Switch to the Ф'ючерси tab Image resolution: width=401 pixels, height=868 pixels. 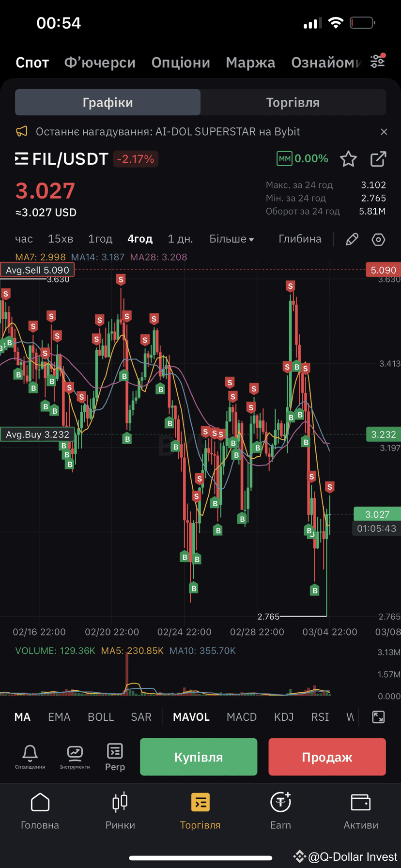100,62
